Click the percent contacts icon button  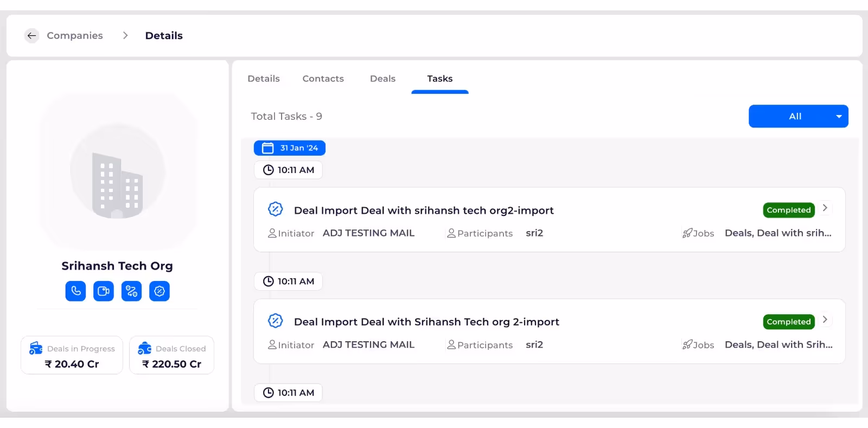click(131, 291)
